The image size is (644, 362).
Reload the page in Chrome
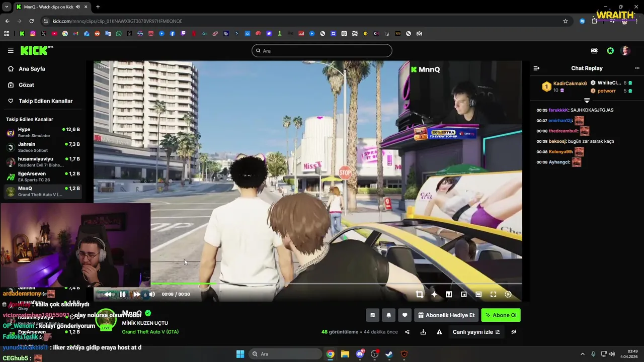pyautogui.click(x=31, y=21)
